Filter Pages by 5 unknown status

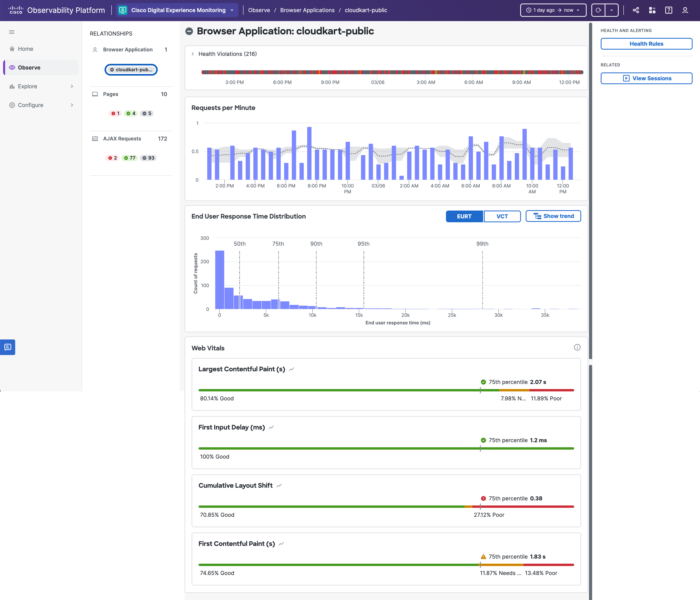pos(147,113)
